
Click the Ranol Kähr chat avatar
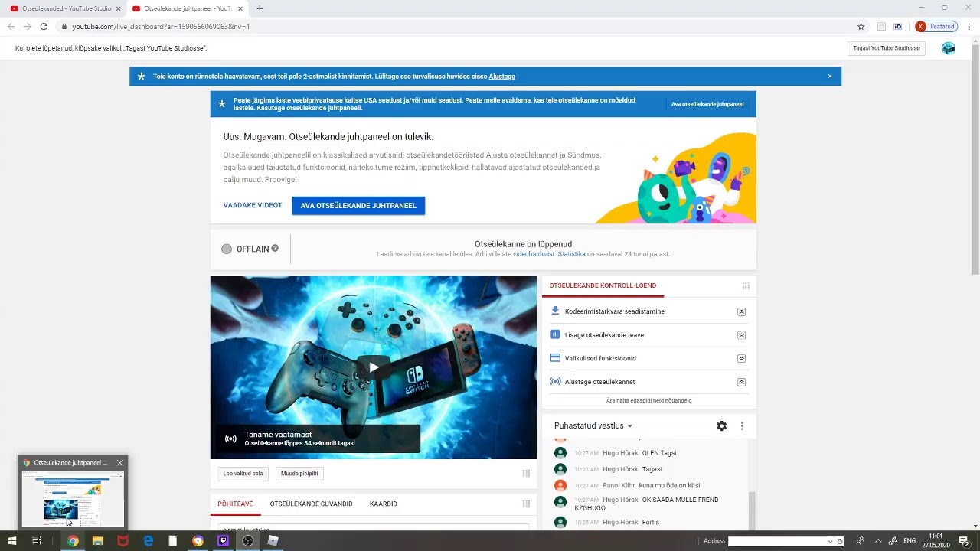tap(560, 485)
